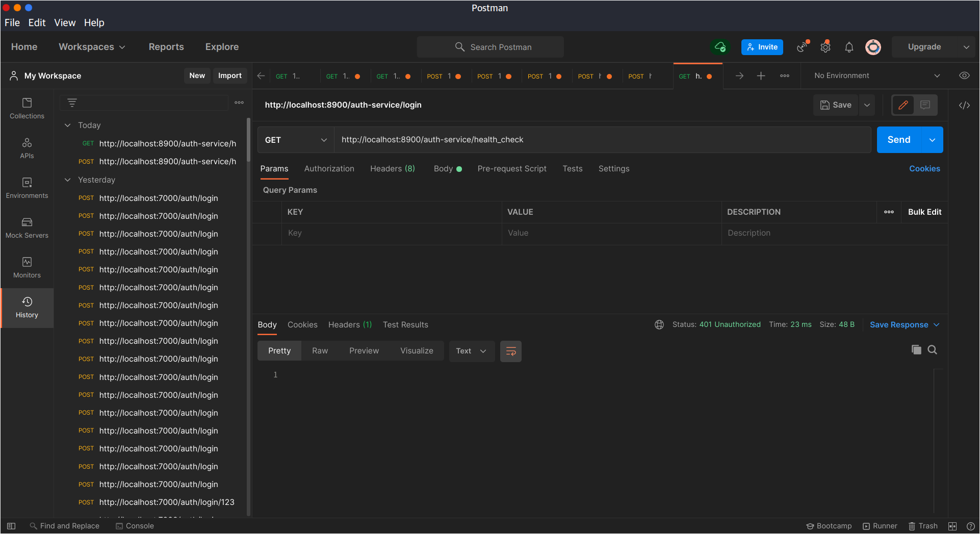
Task: Open Bootcamp from the status bar
Action: coord(829,526)
